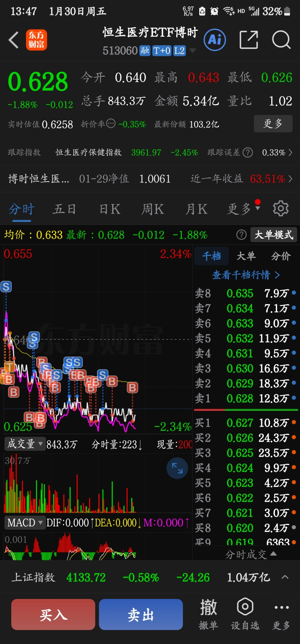The width and height of the screenshot is (300, 644).
Task: Open chart settings gear icon
Action: [x=280, y=208]
